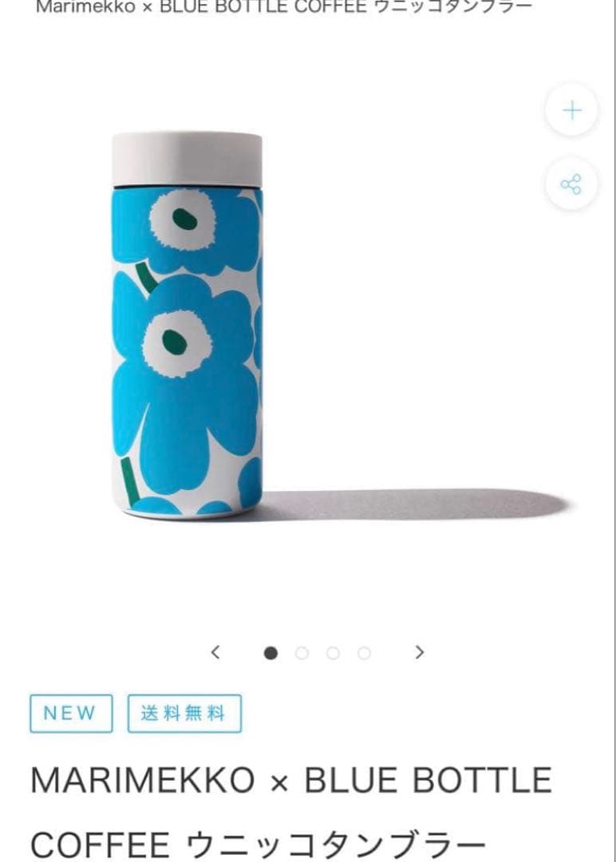This screenshot has height=862, width=616.
Task: Click the green stem at tumbler bottom
Action: tap(130, 481)
